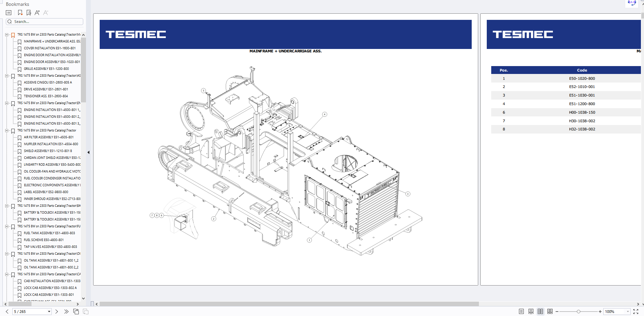Toggle the two-page facing view icon
The image size is (644, 316).
[541, 312]
